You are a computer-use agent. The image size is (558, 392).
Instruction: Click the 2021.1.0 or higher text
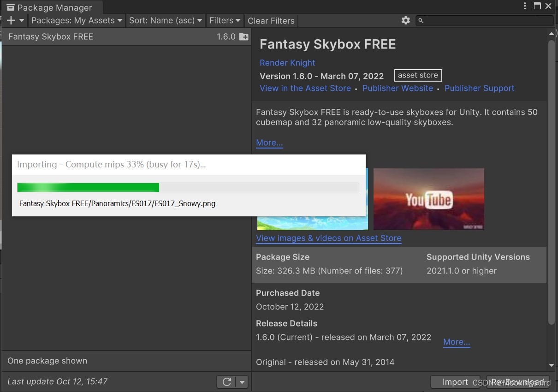tap(462, 271)
